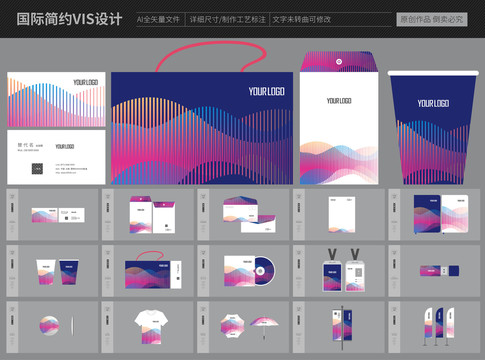This screenshot has height=360, width=485.
Task: Click the business card pair thumbnail
Action: pos(52,215)
